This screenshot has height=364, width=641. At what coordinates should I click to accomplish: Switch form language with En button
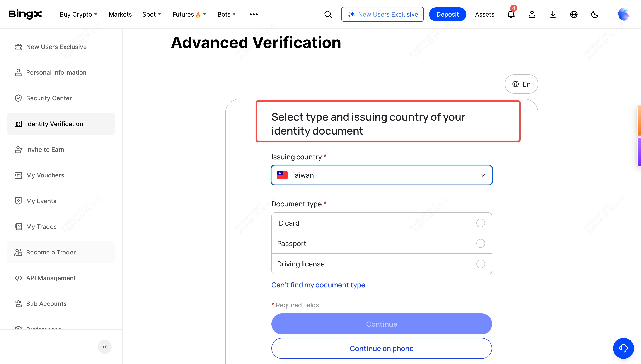[521, 84]
